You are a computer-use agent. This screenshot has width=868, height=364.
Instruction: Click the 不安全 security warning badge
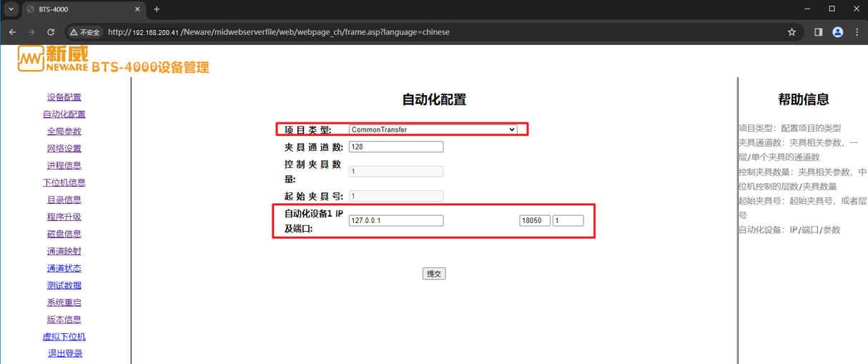point(84,32)
